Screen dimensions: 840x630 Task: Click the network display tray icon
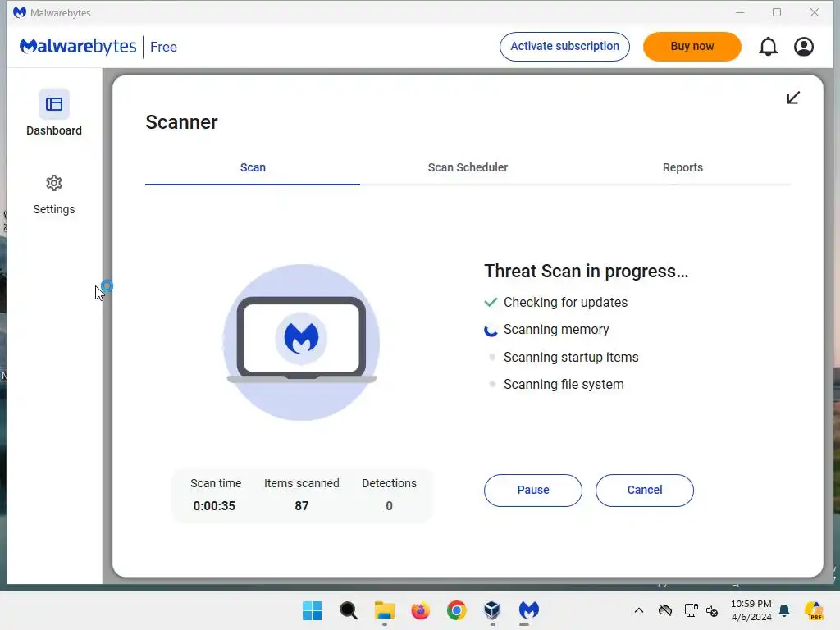[691, 610]
